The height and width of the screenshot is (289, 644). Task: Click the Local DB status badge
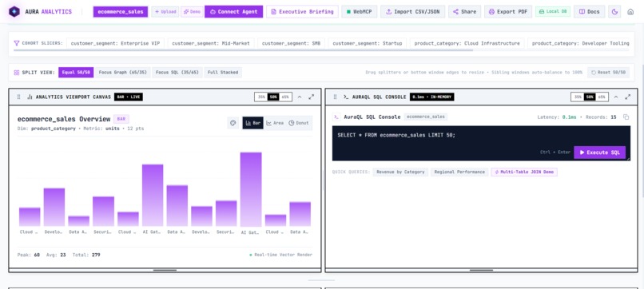(x=553, y=11)
